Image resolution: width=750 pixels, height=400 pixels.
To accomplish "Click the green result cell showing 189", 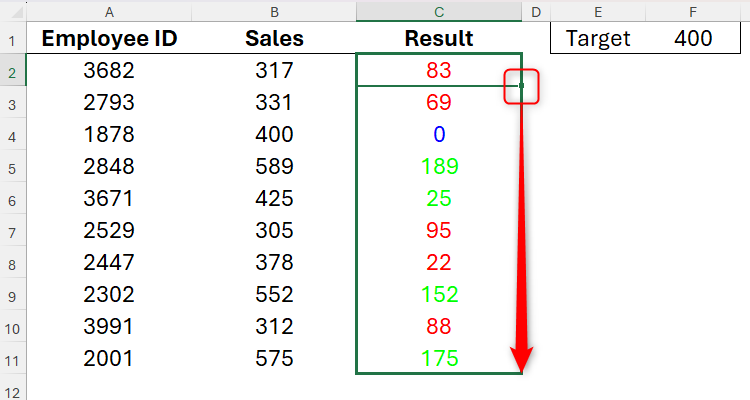I will pyautogui.click(x=439, y=166).
